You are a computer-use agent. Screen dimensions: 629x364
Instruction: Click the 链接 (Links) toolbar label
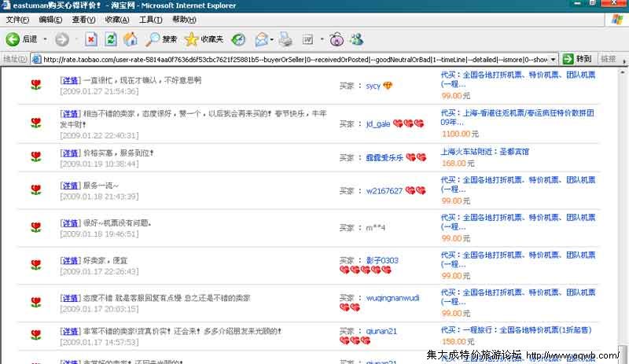click(608, 59)
